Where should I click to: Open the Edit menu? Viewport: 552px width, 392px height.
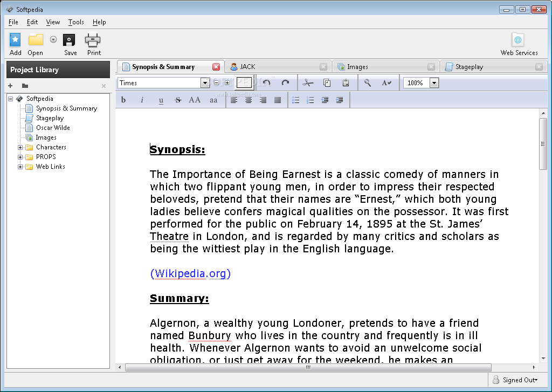[32, 22]
